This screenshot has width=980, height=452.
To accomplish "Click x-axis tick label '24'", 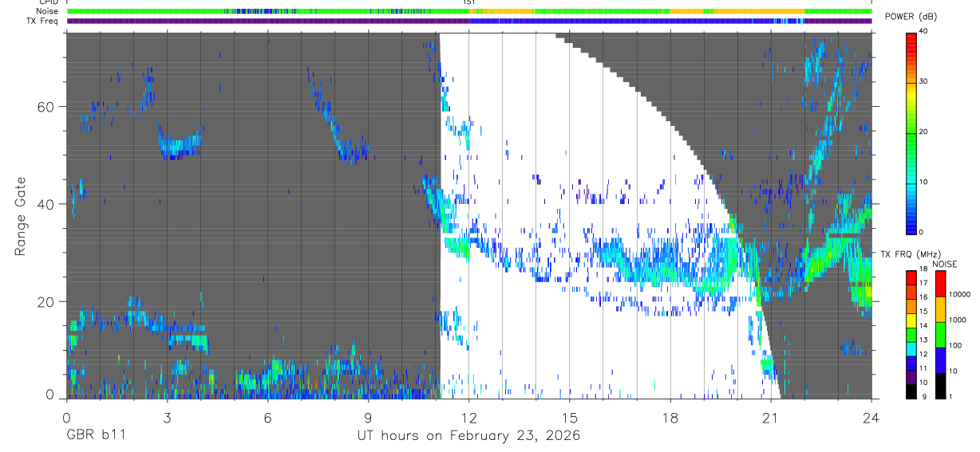I will point(871,416).
